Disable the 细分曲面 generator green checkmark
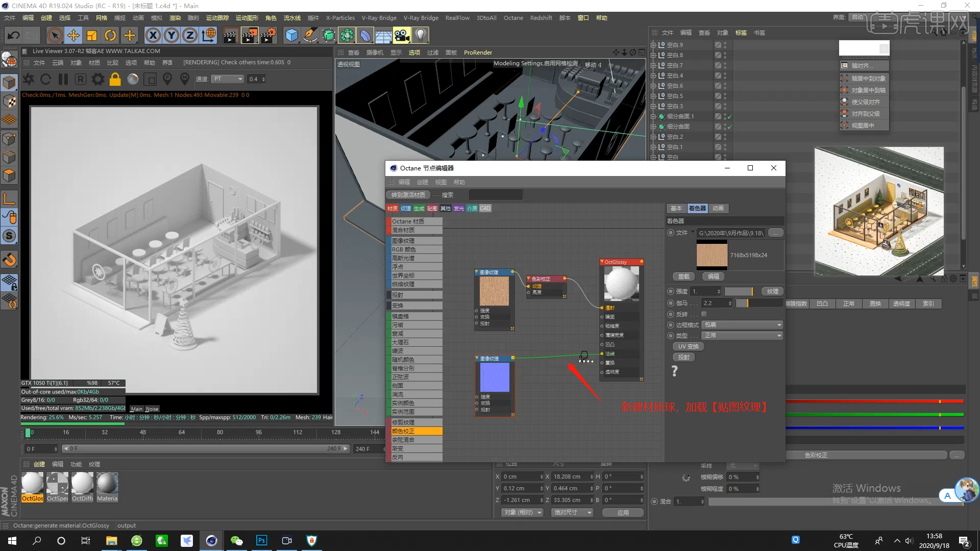 pos(730,127)
